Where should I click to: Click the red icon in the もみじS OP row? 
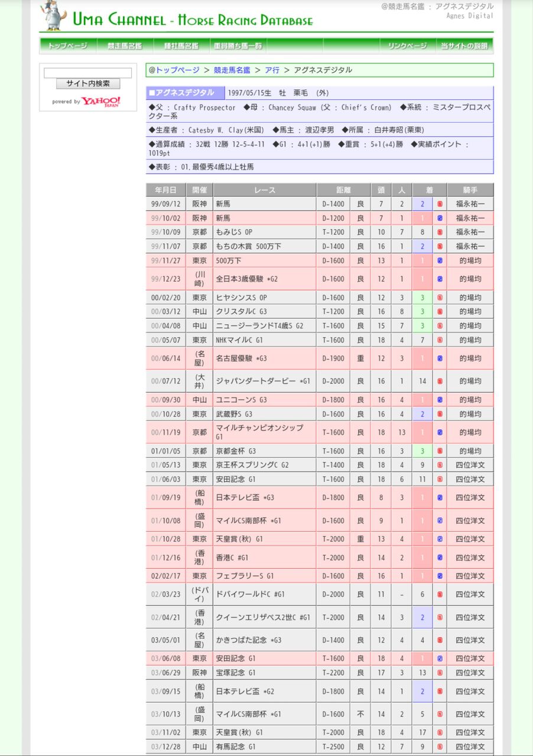[440, 232]
